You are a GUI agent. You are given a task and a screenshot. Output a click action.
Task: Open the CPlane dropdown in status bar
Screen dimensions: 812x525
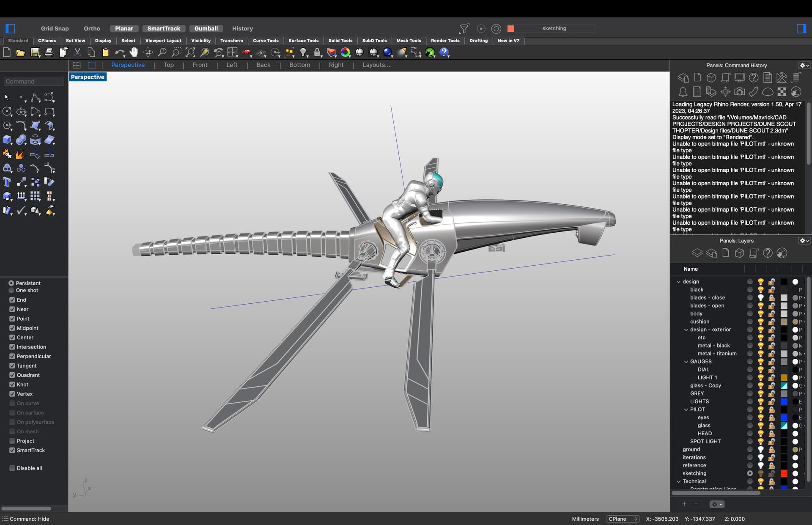[623, 519]
